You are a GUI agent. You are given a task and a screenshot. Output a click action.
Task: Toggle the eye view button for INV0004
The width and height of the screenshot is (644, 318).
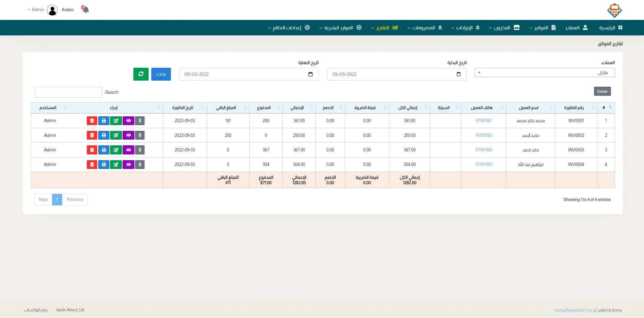tap(128, 165)
